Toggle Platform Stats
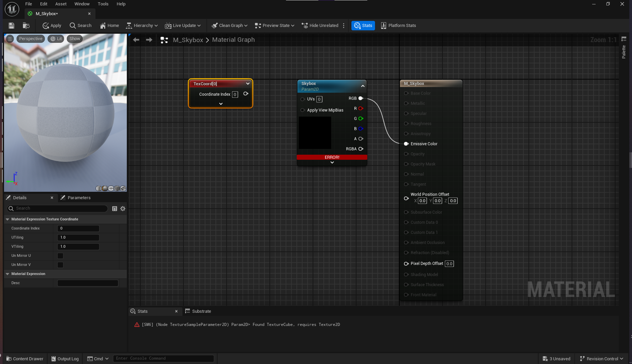This screenshot has height=364, width=632. coord(398,26)
